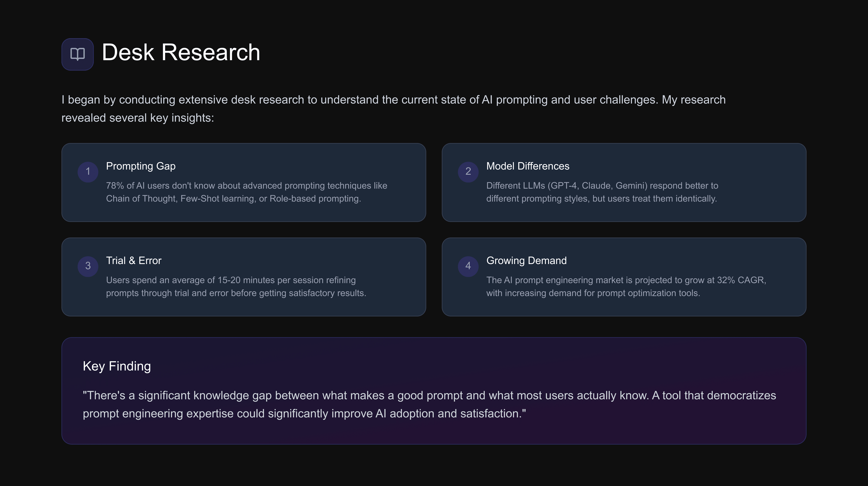Viewport: 868px width, 486px height.
Task: Click the Key Finding heading
Action: 117,366
